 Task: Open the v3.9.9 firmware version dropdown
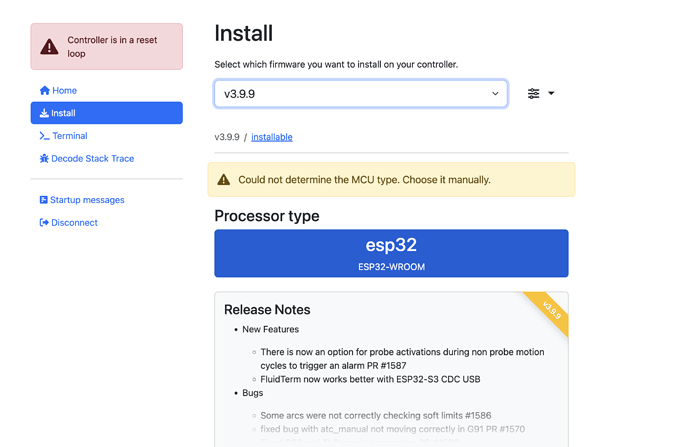(360, 94)
